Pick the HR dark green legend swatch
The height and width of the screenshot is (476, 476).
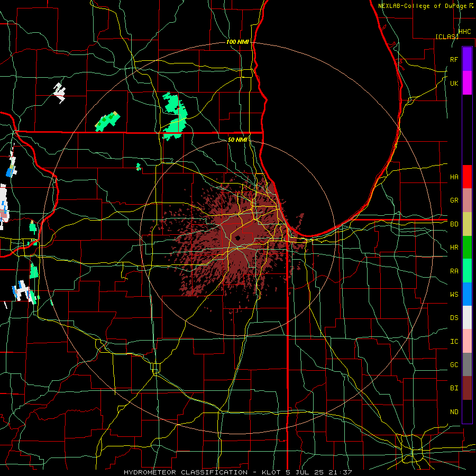tap(467, 247)
